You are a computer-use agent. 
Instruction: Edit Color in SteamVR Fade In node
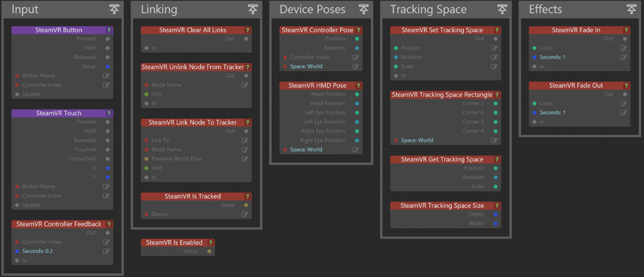click(x=624, y=48)
